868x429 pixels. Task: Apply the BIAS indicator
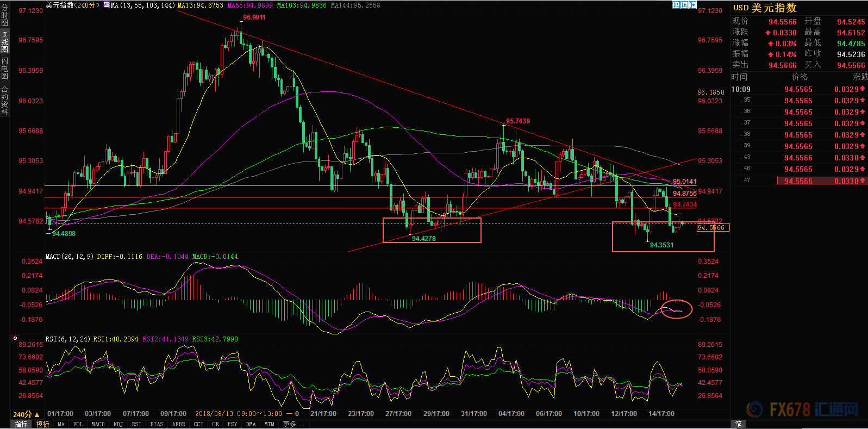157,424
